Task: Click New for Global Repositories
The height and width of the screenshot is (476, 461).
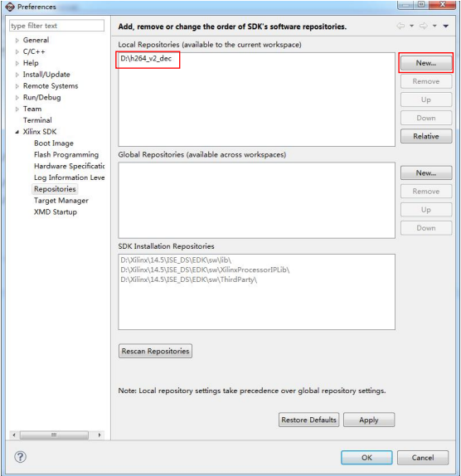Action: coord(426,173)
